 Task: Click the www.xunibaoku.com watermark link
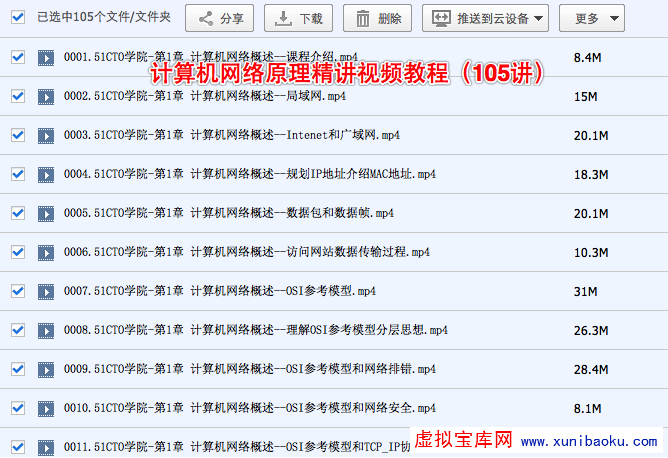click(x=588, y=441)
